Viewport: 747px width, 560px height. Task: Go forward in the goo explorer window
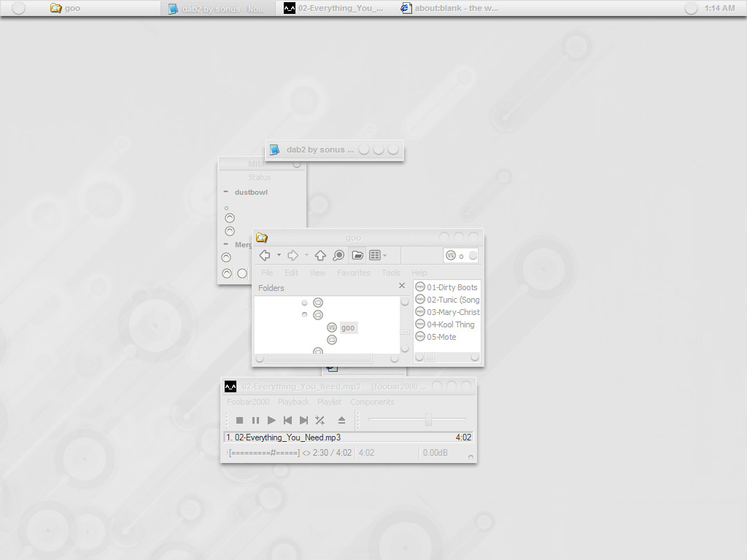[293, 255]
